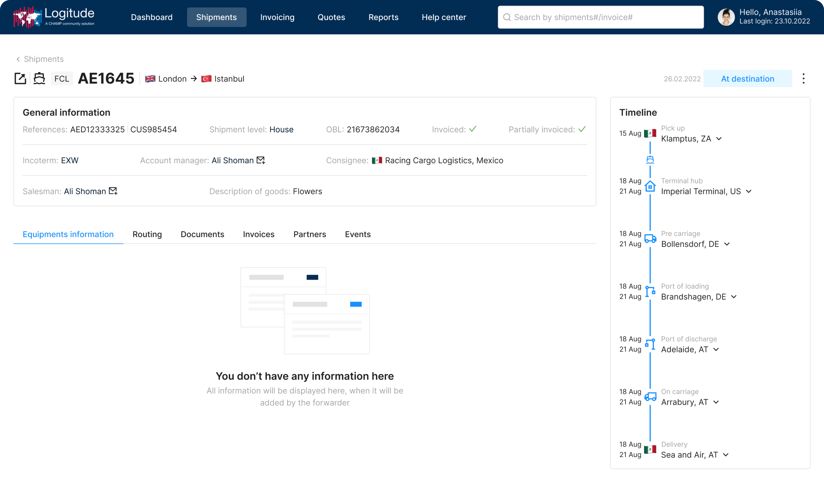The width and height of the screenshot is (824, 504).
Task: Open the Reports section
Action: click(383, 17)
